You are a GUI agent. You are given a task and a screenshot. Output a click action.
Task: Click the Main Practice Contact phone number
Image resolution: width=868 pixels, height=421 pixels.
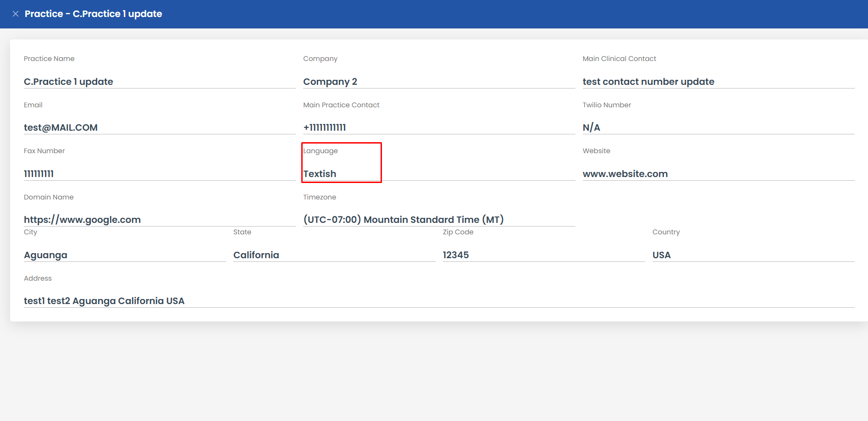[x=324, y=127]
